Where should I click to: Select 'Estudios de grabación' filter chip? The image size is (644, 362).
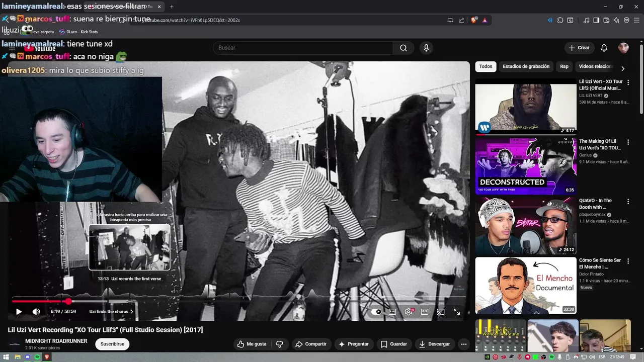pos(526,66)
